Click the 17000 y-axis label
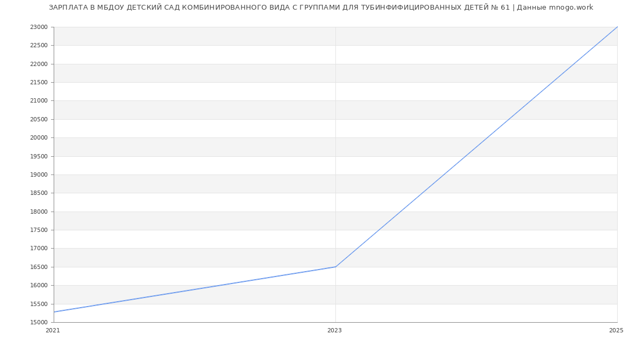Screen dimensions: 644x349 click(x=39, y=249)
